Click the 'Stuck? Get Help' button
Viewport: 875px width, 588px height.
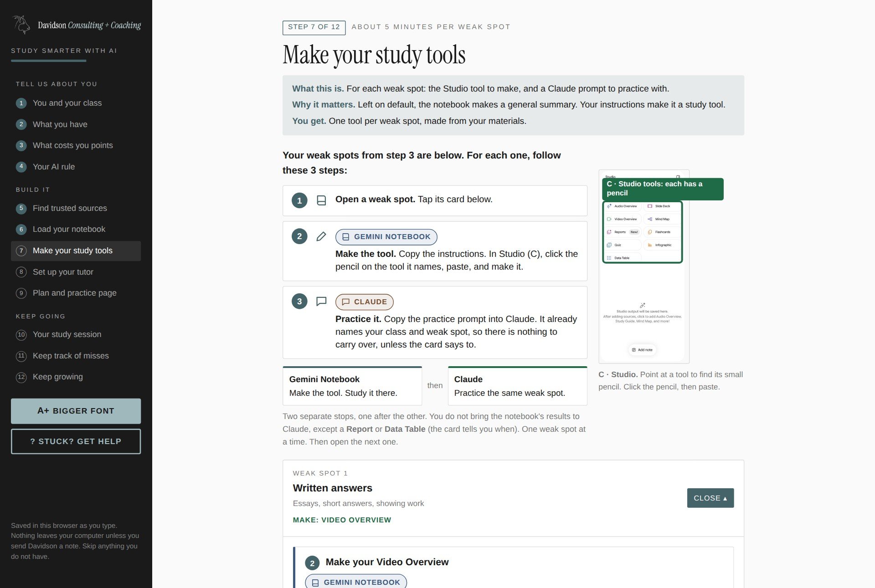click(x=76, y=441)
